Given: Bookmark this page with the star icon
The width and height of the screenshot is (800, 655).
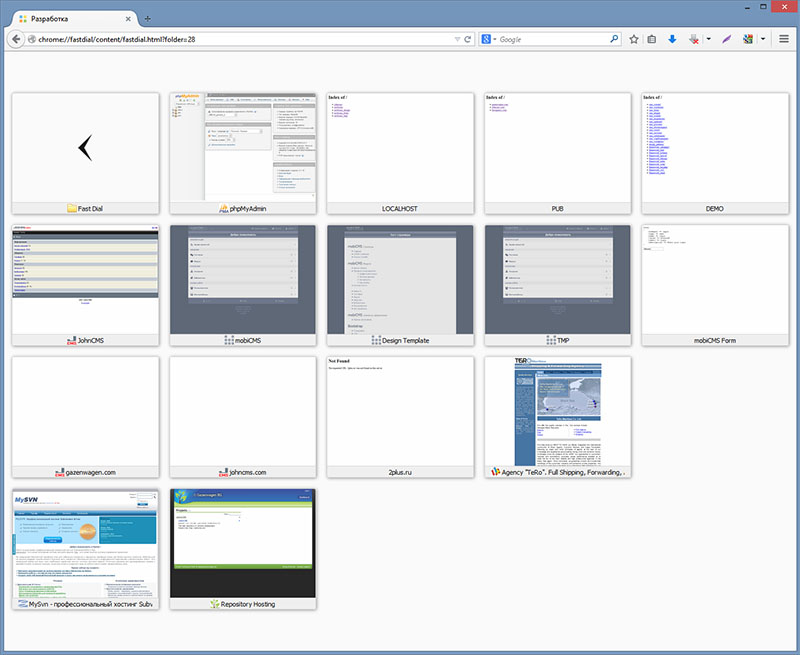Looking at the screenshot, I should 634,39.
